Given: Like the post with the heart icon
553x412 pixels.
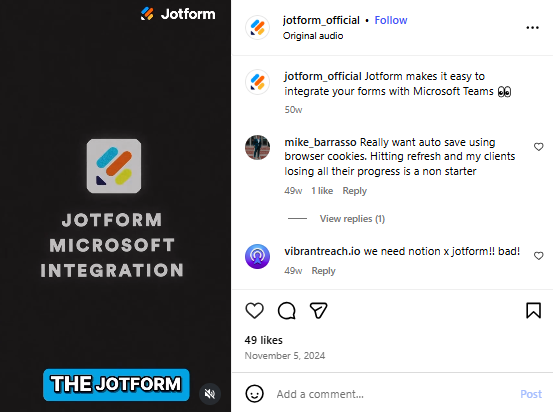Looking at the screenshot, I should 254,311.
